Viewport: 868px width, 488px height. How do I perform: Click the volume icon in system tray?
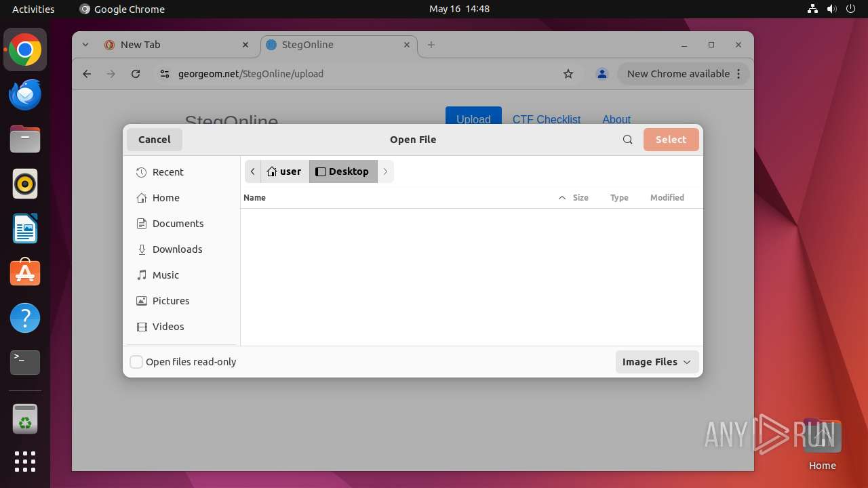832,9
